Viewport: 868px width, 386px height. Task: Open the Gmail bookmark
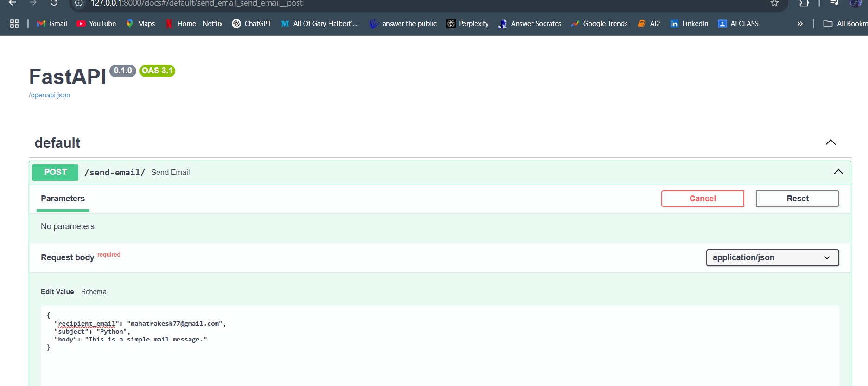point(52,24)
